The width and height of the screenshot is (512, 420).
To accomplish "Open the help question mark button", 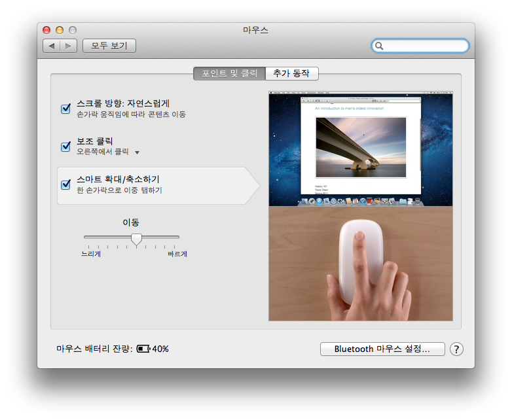I will [x=456, y=349].
